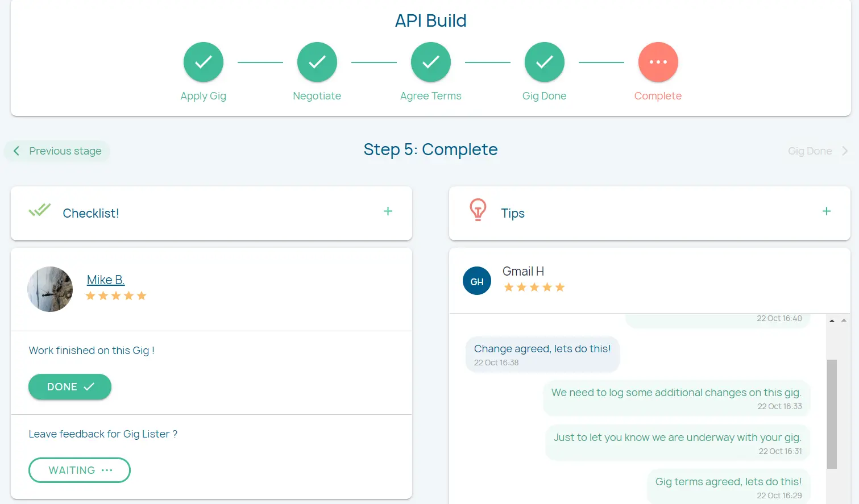This screenshot has height=504, width=859.
Task: Click the Tips lightbulb icon
Action: tap(478, 210)
